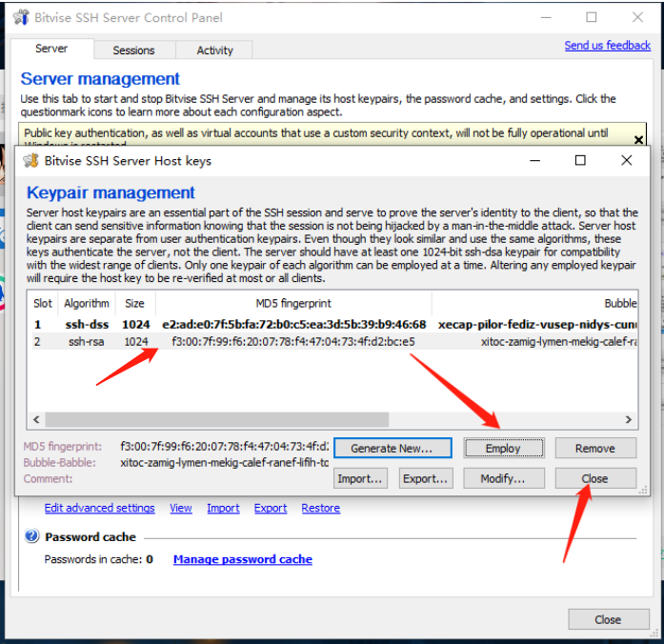This screenshot has width=664, height=644.
Task: Click the Bubble-Babble value xitoc-zamig-lymen text
Action: point(225,462)
